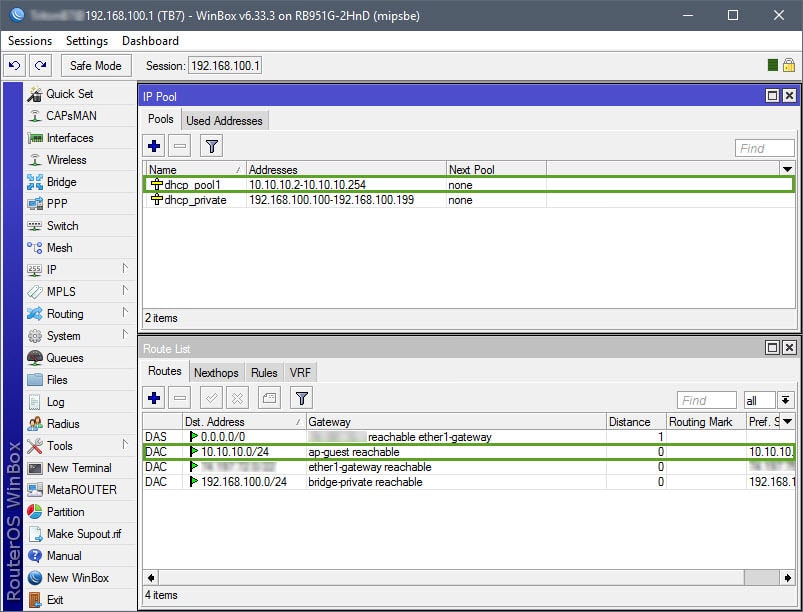
Task: Add a new IP pool with plus
Action: click(x=154, y=146)
